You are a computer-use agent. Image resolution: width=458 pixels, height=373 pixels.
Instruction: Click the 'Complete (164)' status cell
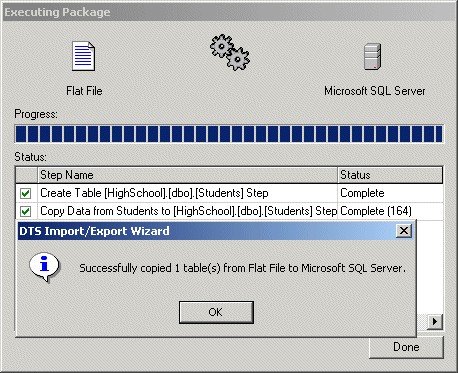(x=376, y=211)
